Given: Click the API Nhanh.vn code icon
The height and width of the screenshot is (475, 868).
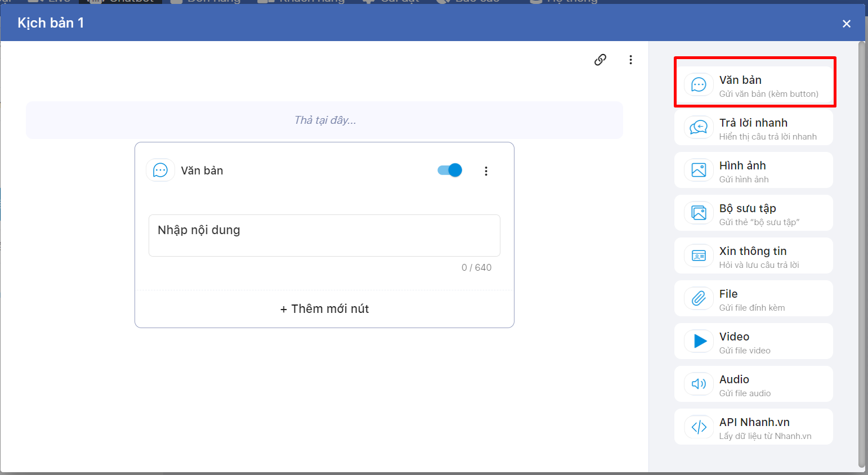Looking at the screenshot, I should (699, 427).
